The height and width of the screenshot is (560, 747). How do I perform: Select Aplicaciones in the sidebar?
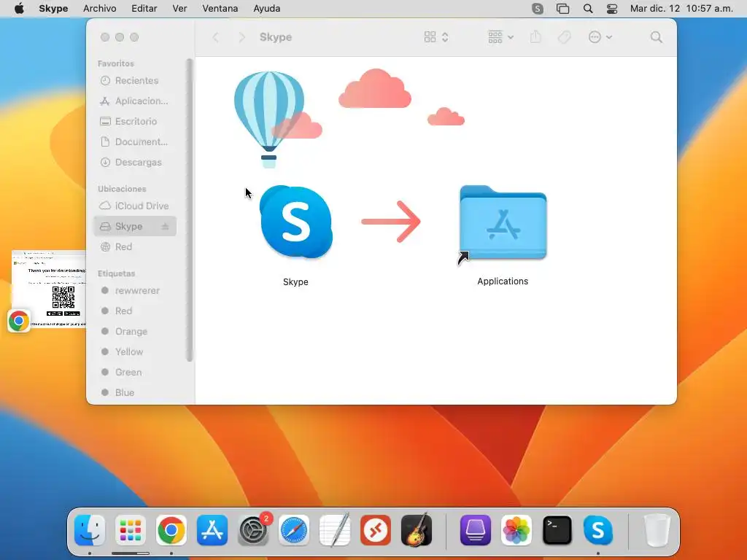(135, 101)
